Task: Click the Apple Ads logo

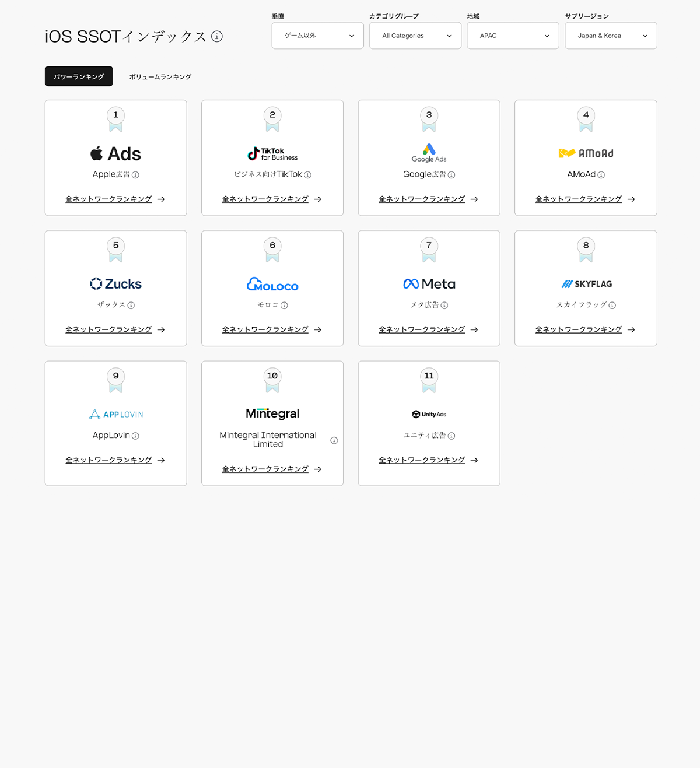Action: [116, 154]
